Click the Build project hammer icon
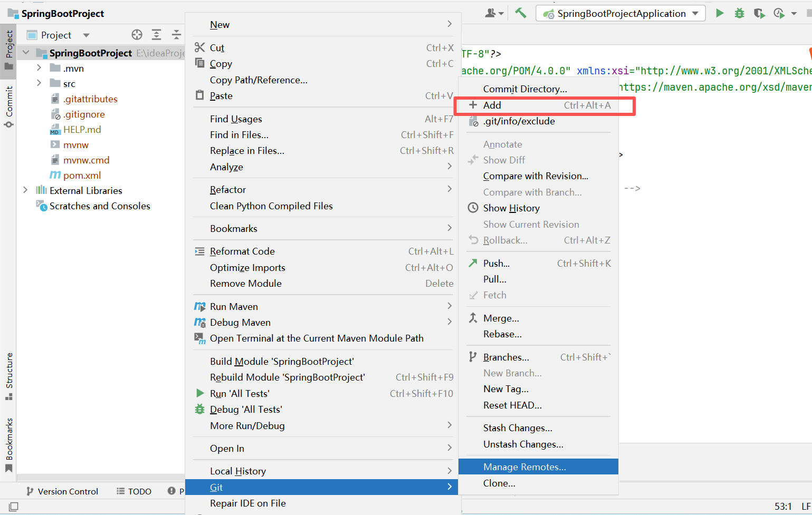Screen dimensions: 812x515 521,13
